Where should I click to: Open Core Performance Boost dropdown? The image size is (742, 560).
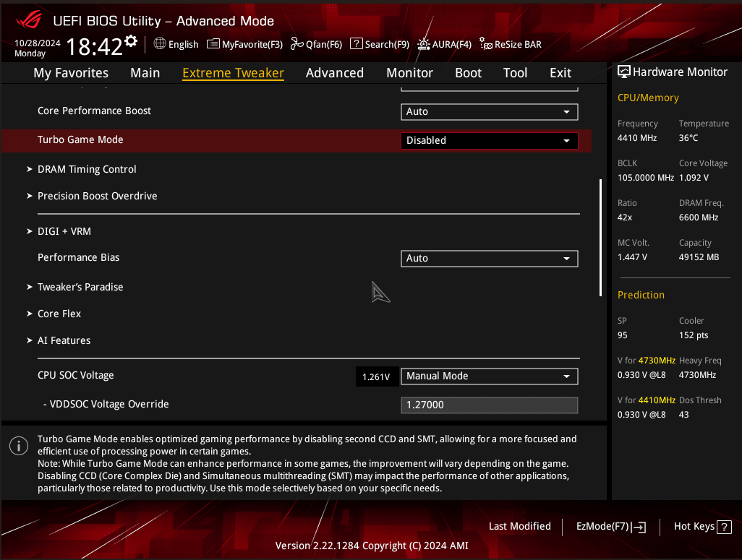pos(490,111)
